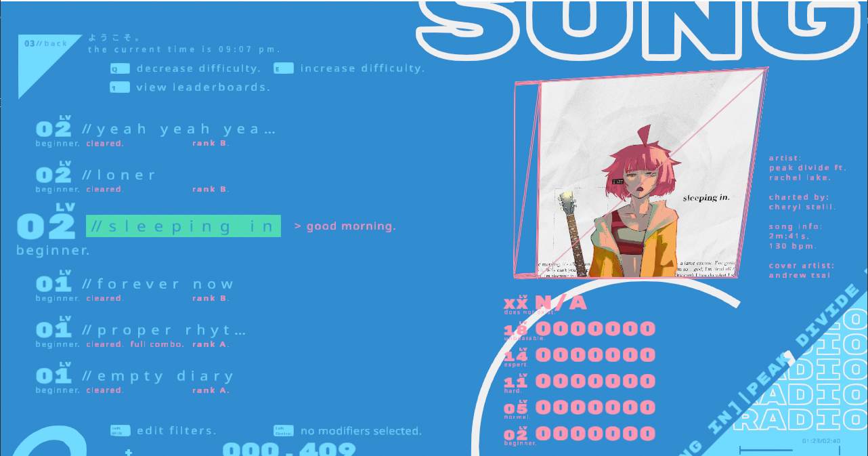868x456 pixels.
Task: Click the left control key icon beside modifiers
Action: [284, 431]
